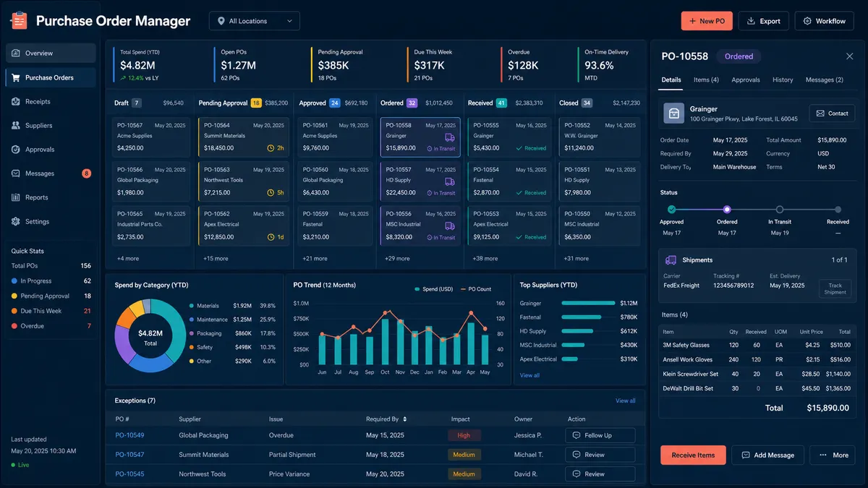Click tracking number 123456789012
Screen dimensions: 868x488
click(732, 286)
